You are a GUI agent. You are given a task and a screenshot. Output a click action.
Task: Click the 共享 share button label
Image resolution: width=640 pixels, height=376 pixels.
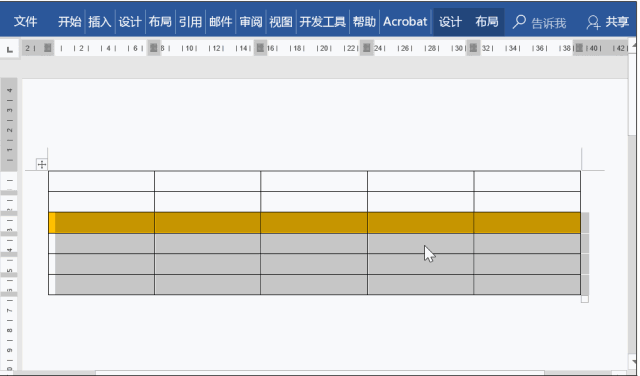[x=617, y=22]
